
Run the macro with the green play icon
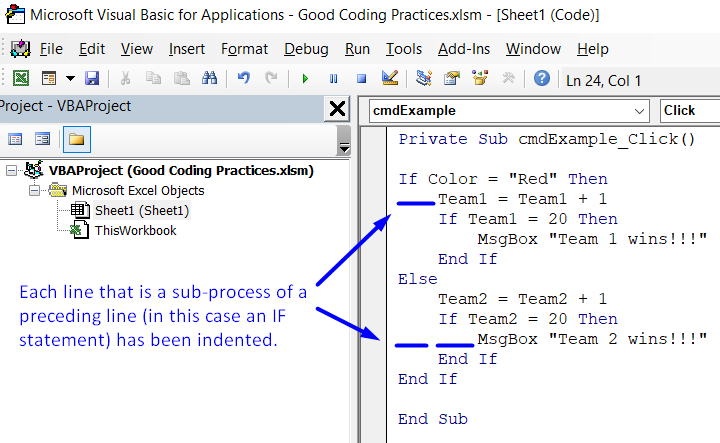(305, 79)
